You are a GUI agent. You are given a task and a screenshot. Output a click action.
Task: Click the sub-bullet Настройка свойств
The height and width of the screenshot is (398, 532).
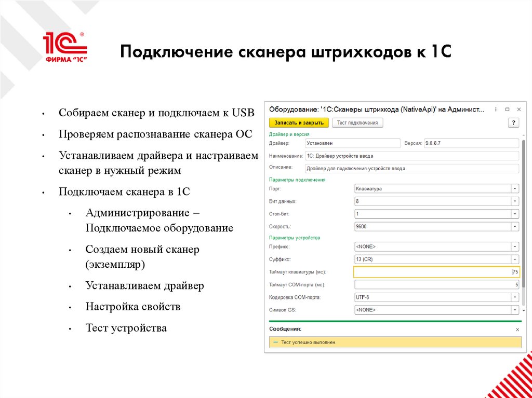click(132, 307)
